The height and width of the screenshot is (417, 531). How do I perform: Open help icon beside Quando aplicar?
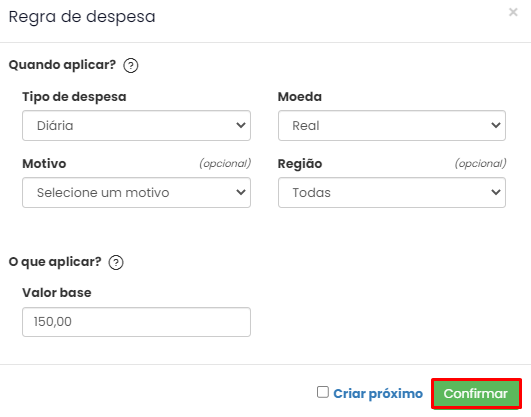pos(131,65)
